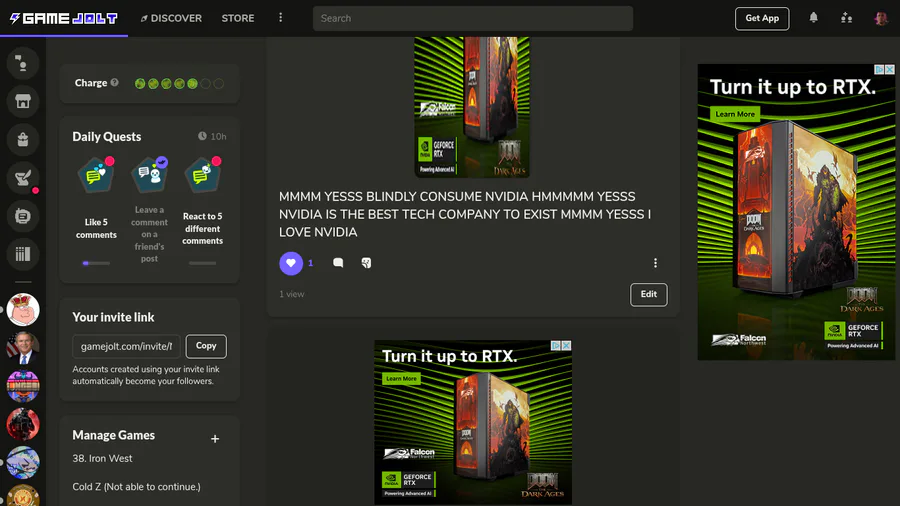Open the Leave a comment on a friend's post quest
Image resolution: width=900 pixels, height=506 pixels.
coord(149,209)
